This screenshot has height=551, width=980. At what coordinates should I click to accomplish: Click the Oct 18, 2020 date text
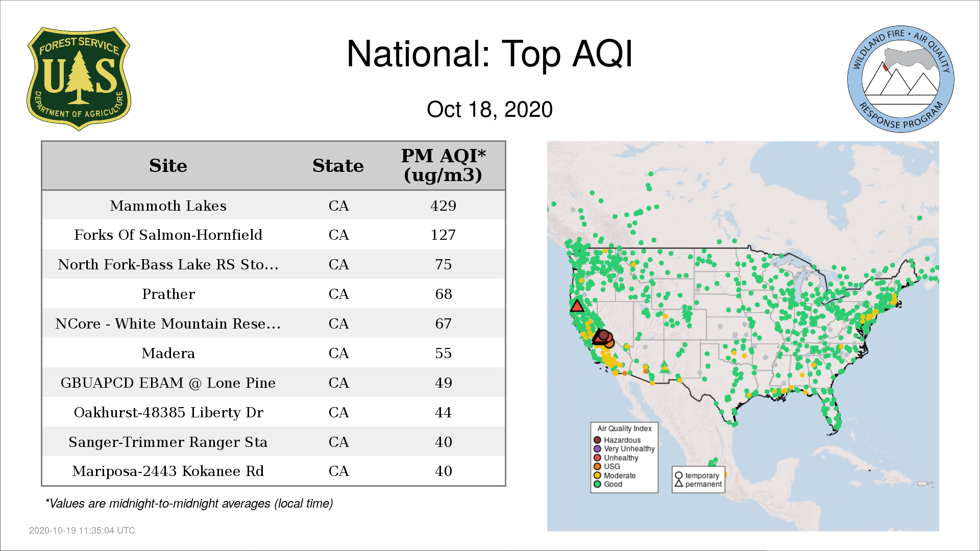coord(489,110)
